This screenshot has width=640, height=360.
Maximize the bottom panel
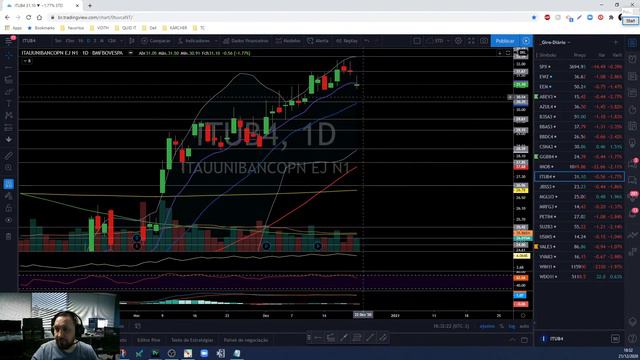[524, 340]
